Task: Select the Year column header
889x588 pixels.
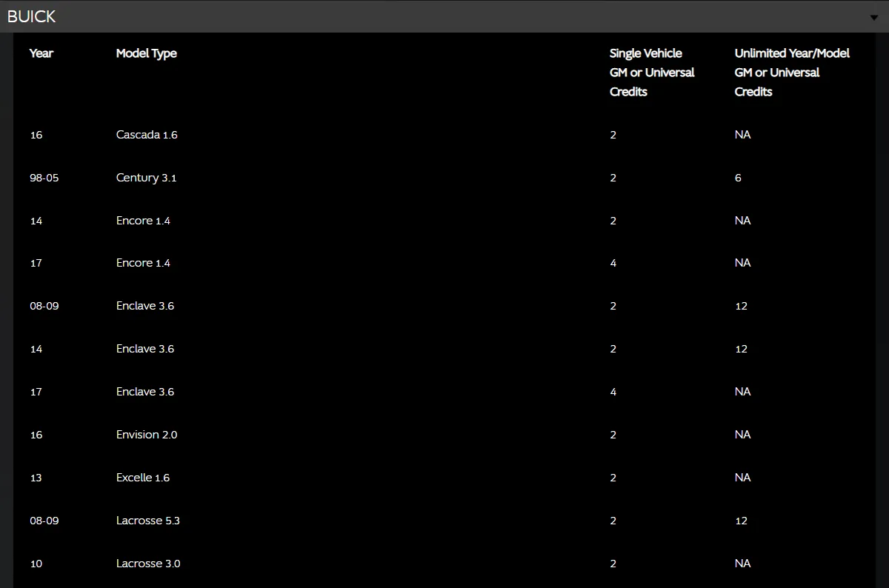Action: (41, 53)
